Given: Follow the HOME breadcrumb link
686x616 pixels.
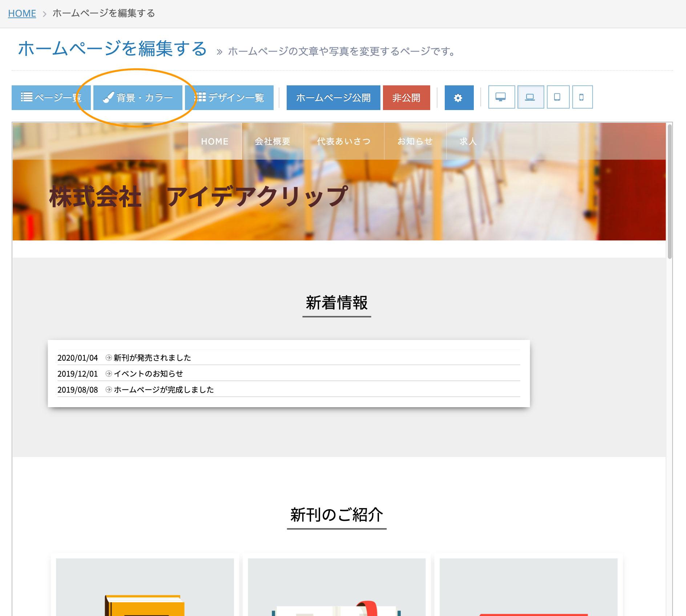Looking at the screenshot, I should click(x=22, y=13).
